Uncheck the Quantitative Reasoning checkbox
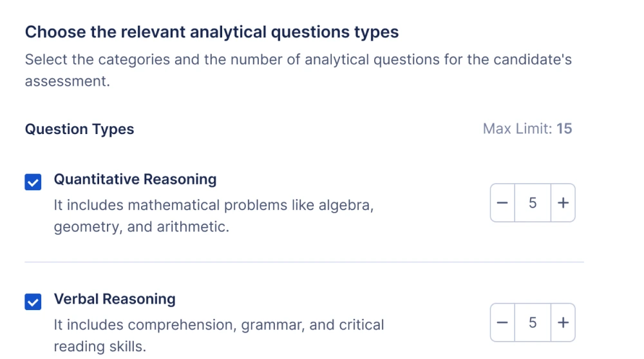Image resolution: width=644 pixels, height=359 pixels. click(x=33, y=182)
